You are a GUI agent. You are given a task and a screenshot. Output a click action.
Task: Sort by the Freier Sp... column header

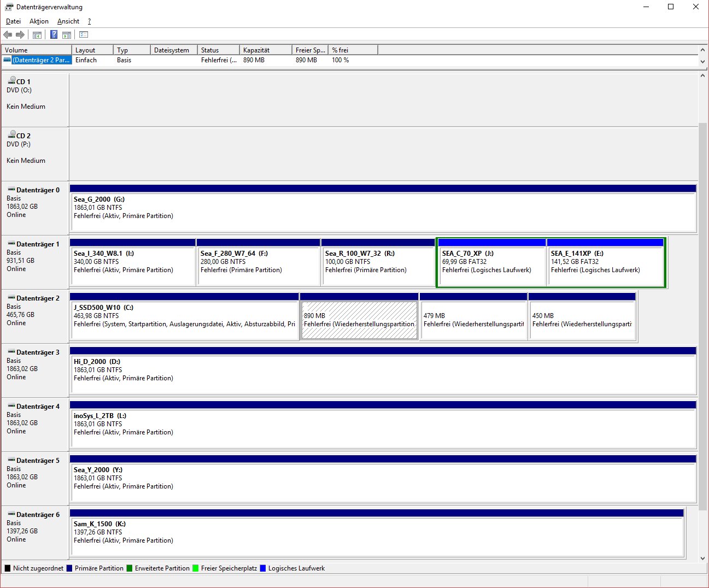pyautogui.click(x=310, y=50)
